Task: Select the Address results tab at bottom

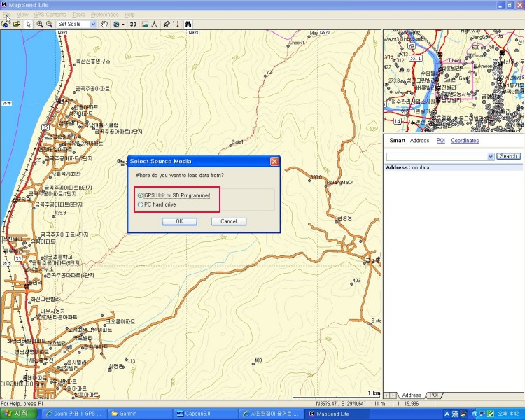Action: [412, 395]
